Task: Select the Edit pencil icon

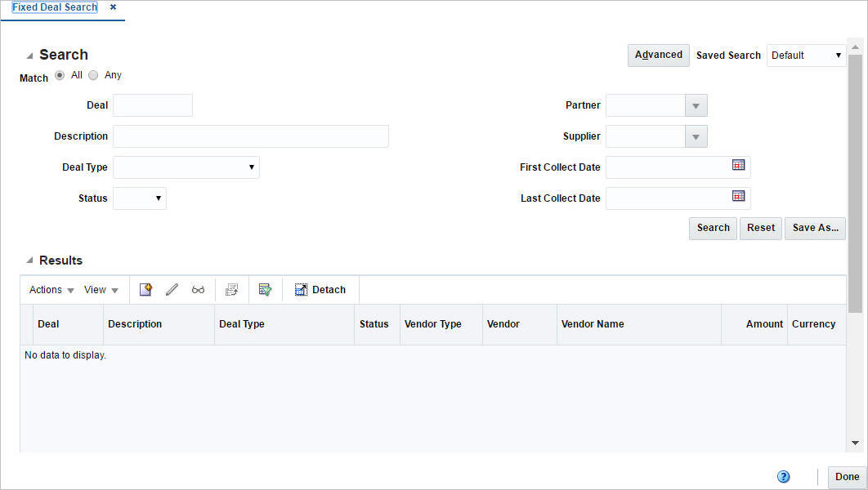Action: [172, 289]
